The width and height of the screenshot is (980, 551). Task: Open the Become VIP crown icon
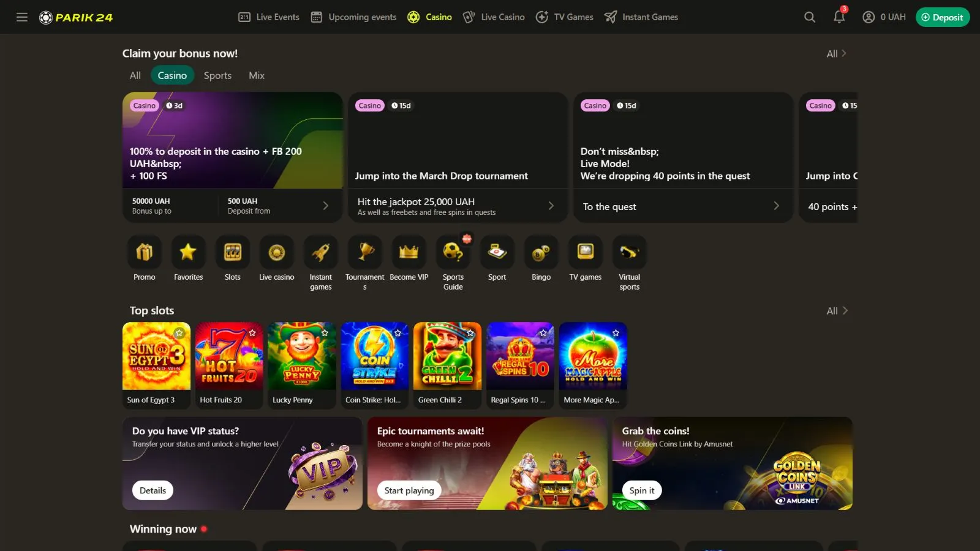coord(409,252)
